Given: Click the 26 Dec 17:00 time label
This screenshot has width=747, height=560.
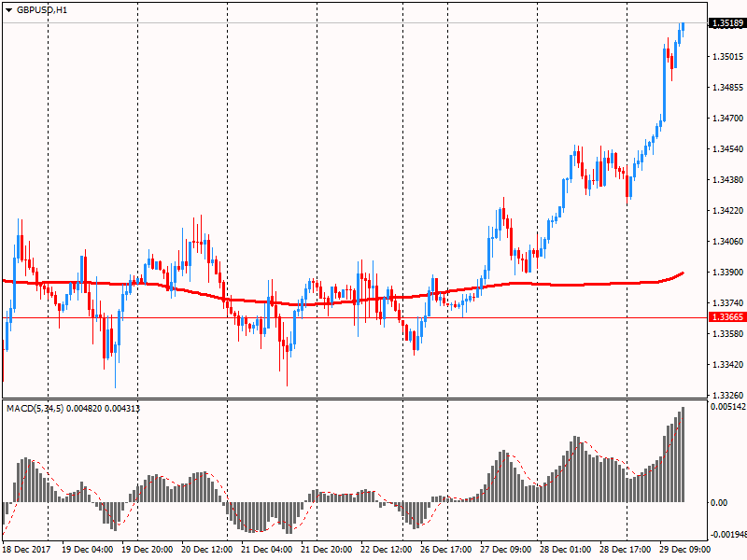Looking at the screenshot, I should point(447,551).
